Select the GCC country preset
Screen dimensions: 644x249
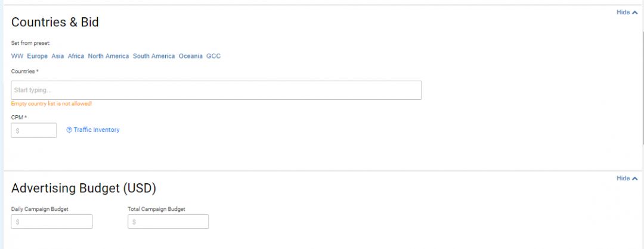(x=213, y=56)
